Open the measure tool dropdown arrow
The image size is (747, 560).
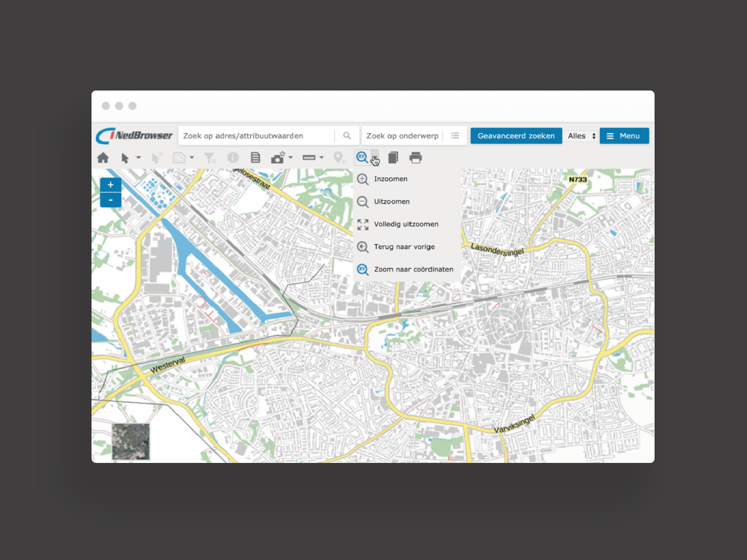322,158
